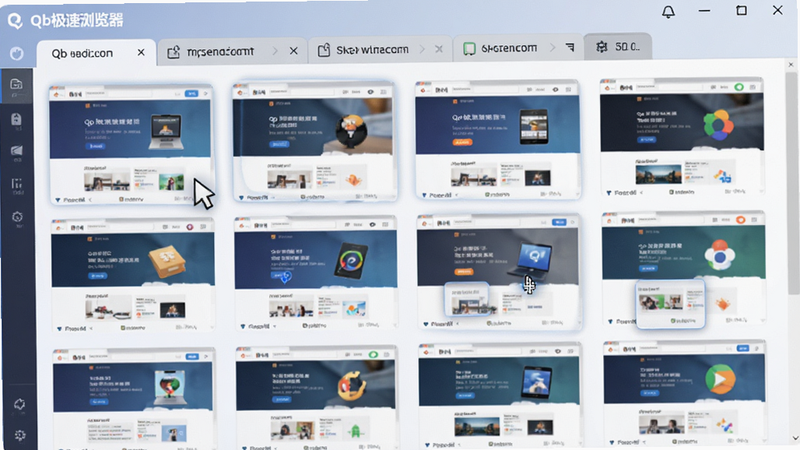The height and width of the screenshot is (450, 800).
Task: Open the thumbnail with the multicolored ring logo
Action: click(682, 138)
